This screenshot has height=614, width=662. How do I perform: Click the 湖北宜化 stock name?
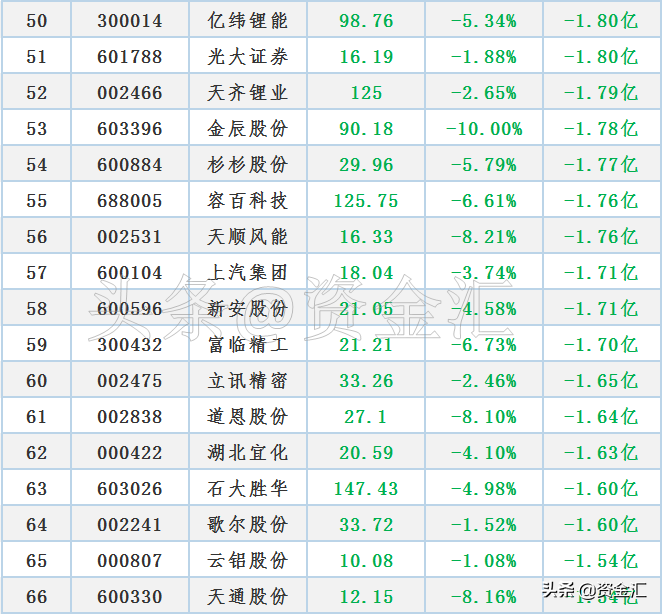coord(248,453)
